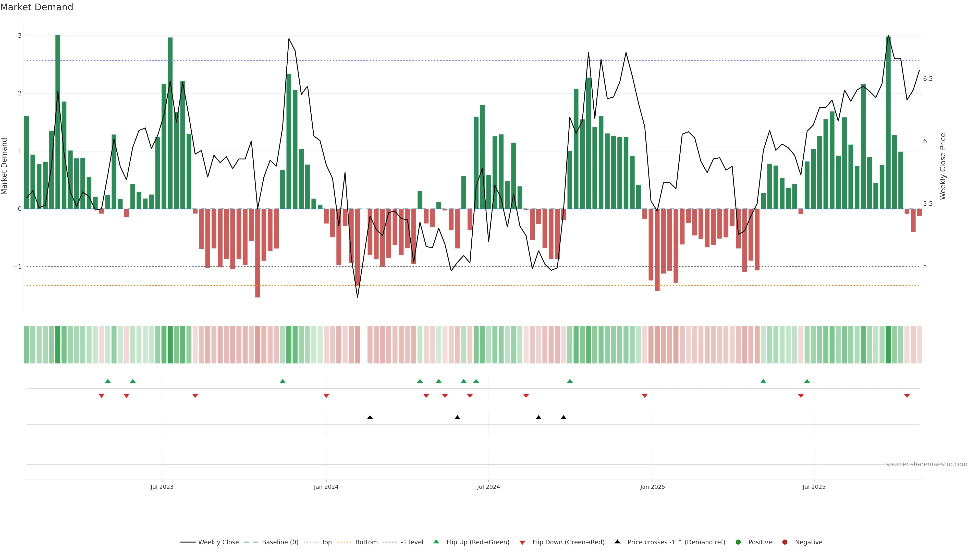Viewport: 980px width, 551px height.
Task: Click the Weekly Close Price axis title
Action: tap(942, 166)
